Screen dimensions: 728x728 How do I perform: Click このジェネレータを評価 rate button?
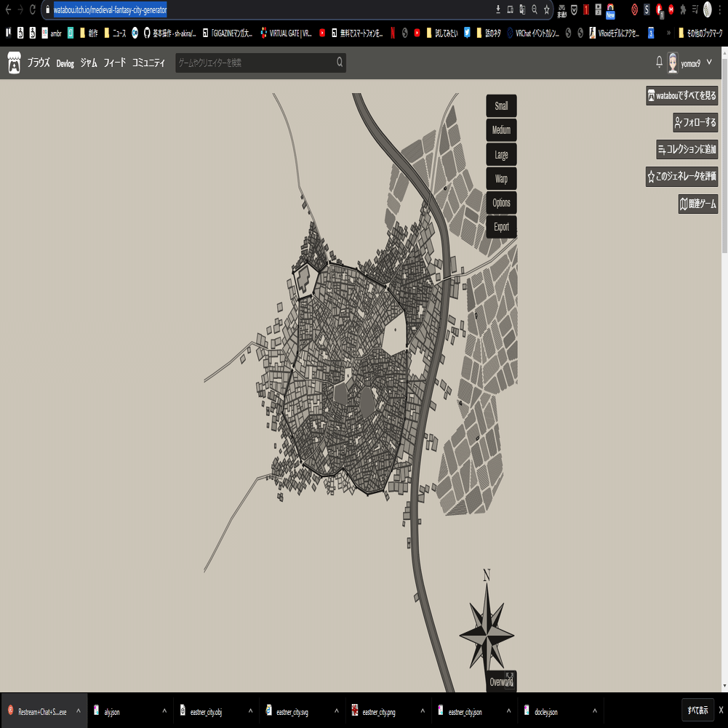point(682,177)
